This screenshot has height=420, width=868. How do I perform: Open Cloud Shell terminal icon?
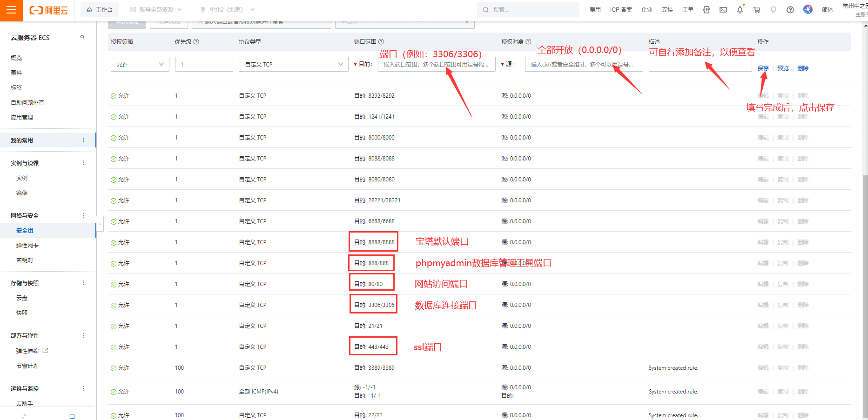723,10
